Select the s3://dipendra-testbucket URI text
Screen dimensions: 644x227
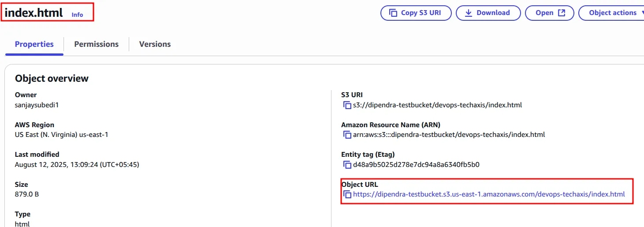click(x=437, y=105)
